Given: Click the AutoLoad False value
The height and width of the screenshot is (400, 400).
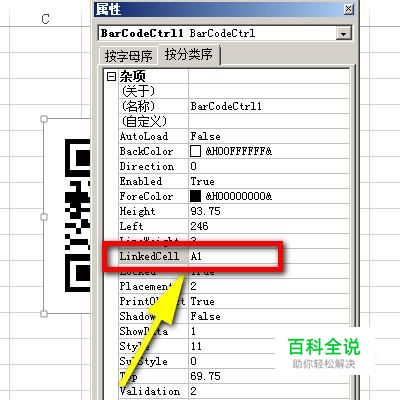Looking at the screenshot, I should coord(269,136).
